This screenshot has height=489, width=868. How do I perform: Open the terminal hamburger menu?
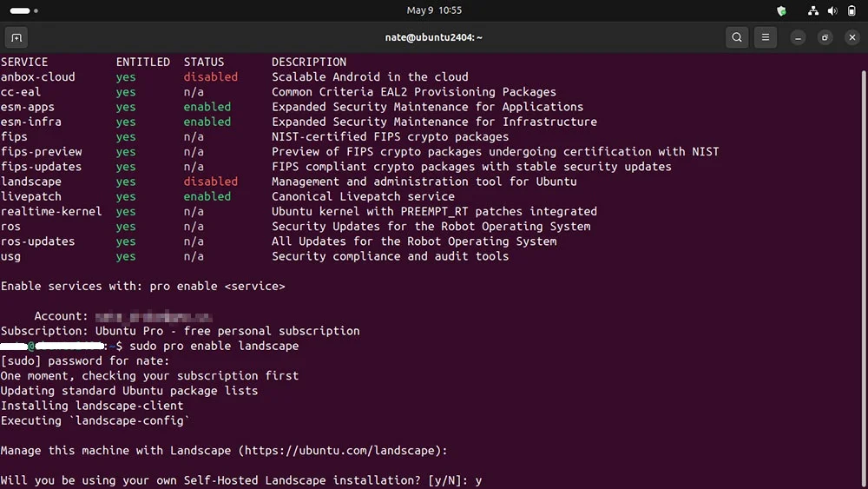pos(766,37)
